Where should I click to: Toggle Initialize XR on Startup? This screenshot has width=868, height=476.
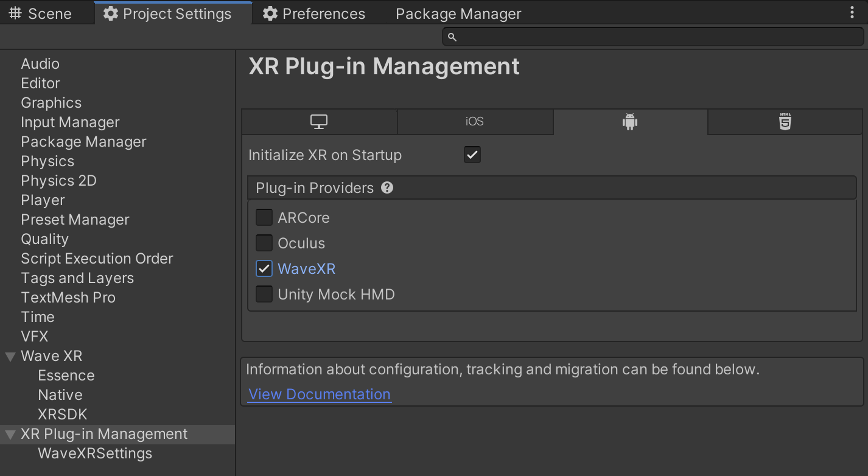point(472,155)
